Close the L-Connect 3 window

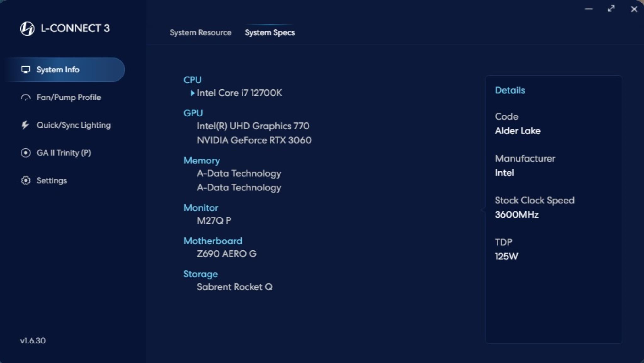click(634, 9)
